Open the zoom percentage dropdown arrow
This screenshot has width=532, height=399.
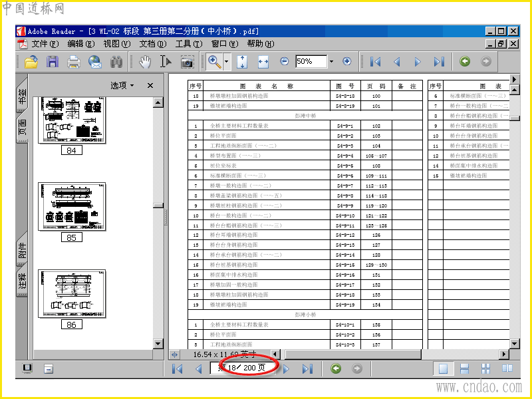(331, 61)
